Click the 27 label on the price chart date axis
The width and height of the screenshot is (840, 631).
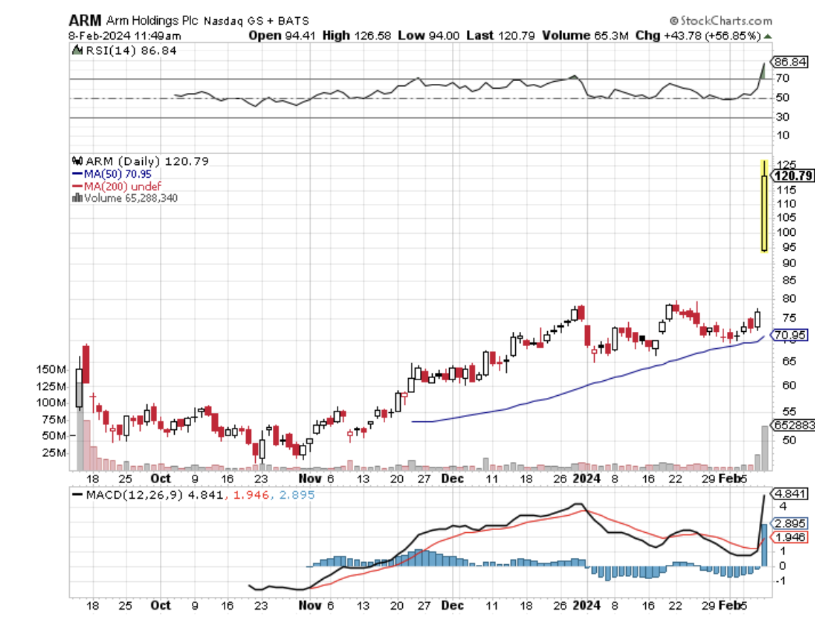[x=424, y=479]
